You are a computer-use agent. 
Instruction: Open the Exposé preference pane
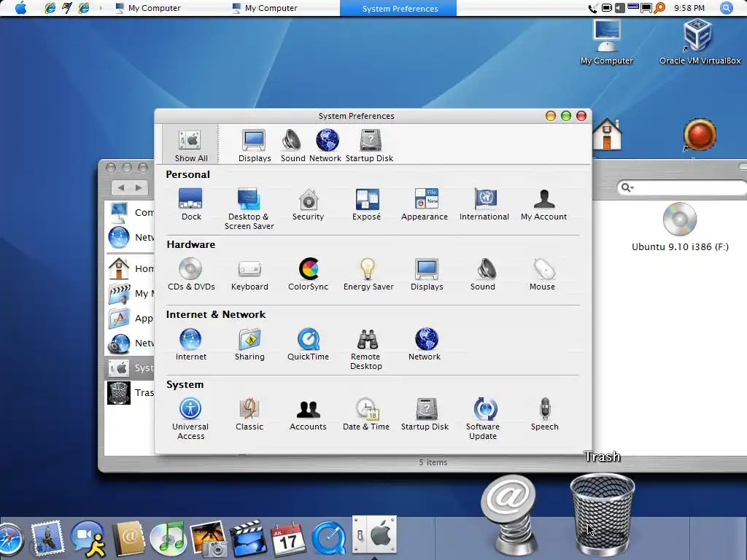(367, 204)
